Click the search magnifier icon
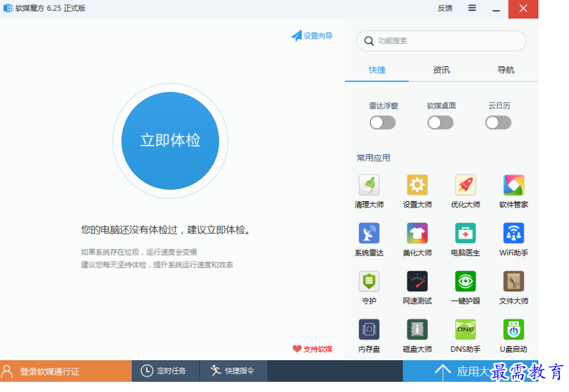 (x=369, y=41)
